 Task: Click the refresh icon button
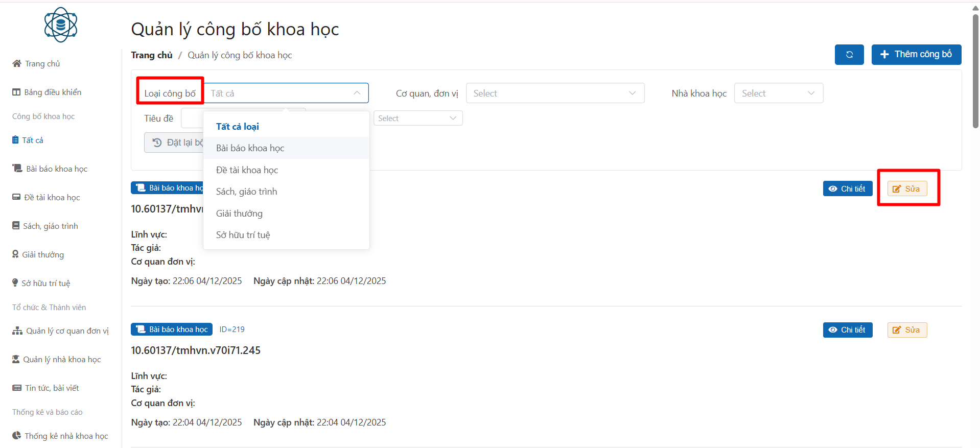coord(849,55)
